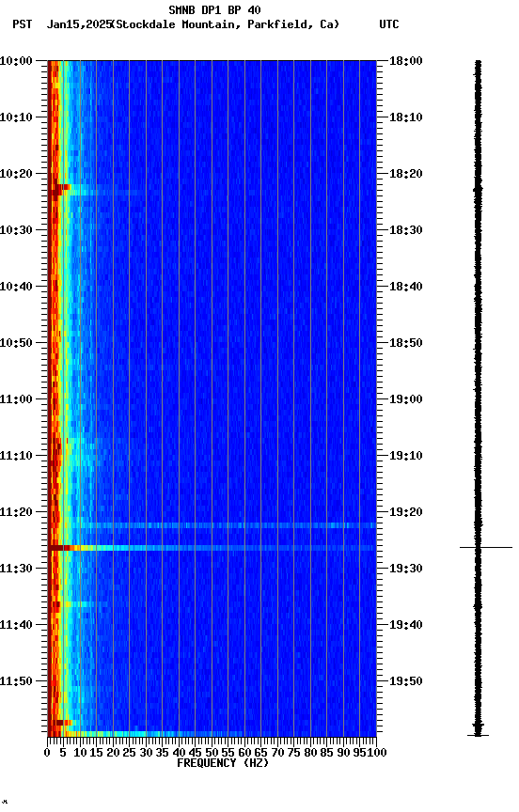519x812 pixels.
Task: Click the '11:30' PST time label
Action: 16,570
